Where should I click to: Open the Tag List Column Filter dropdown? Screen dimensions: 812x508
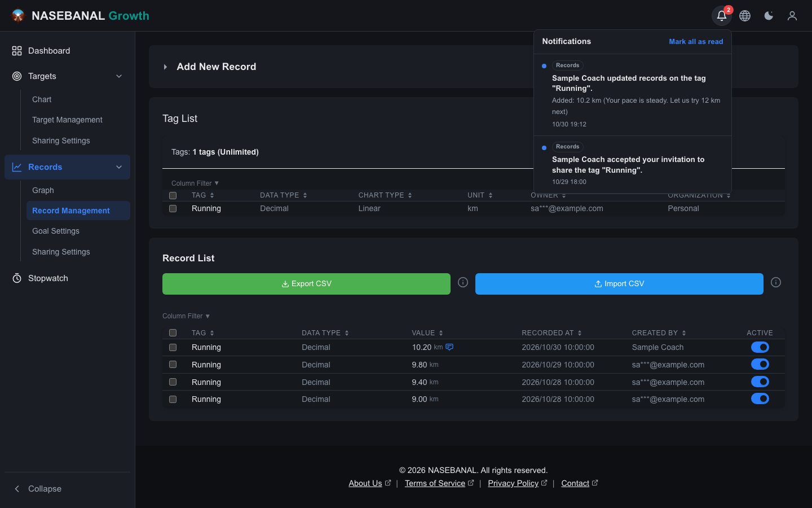click(195, 183)
